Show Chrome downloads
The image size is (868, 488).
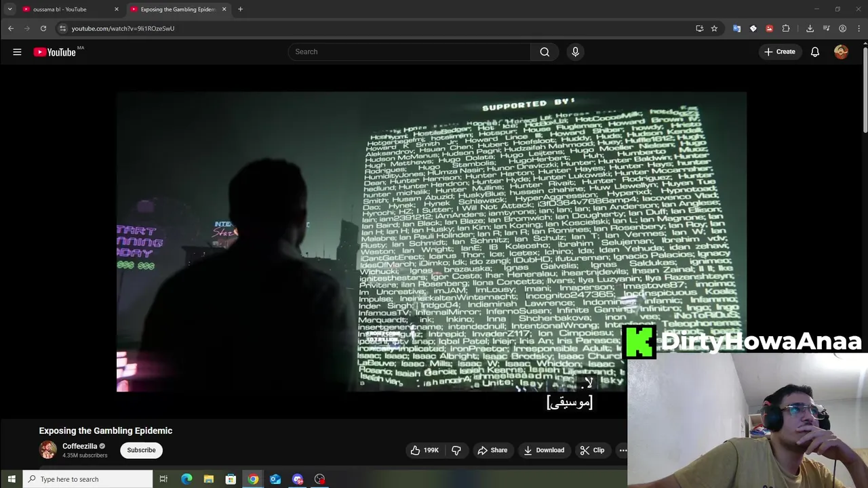810,28
